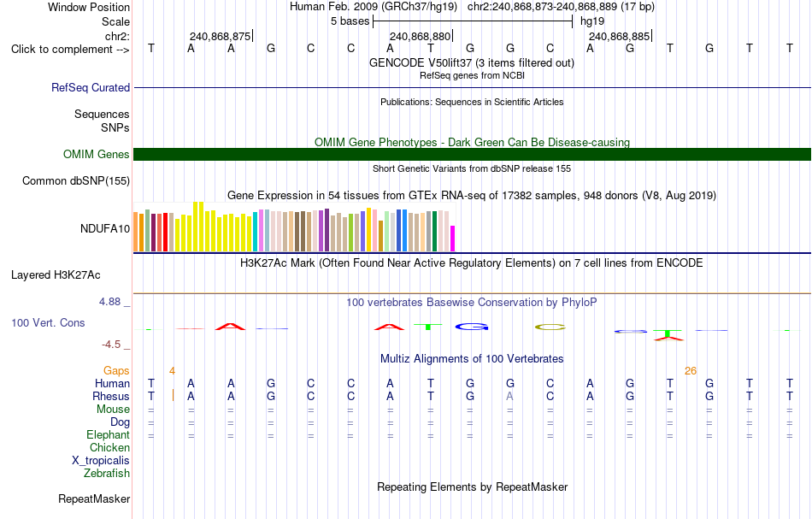Click the Window Position label
This screenshot has height=519, width=812.
[x=89, y=7]
